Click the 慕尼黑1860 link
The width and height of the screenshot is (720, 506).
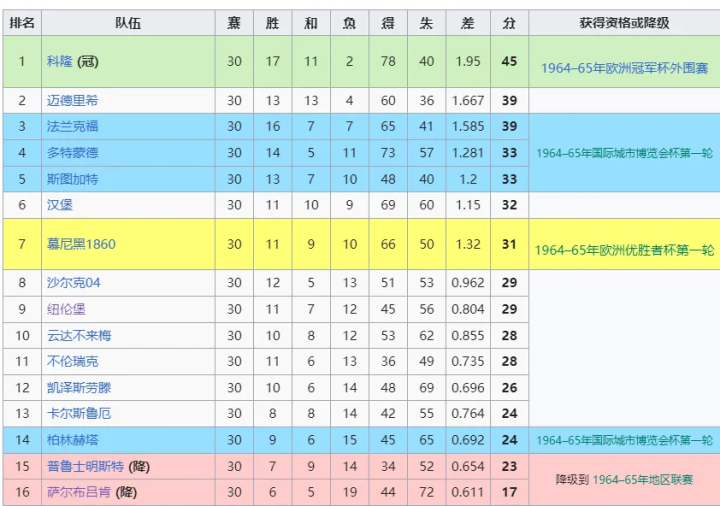[x=80, y=245]
